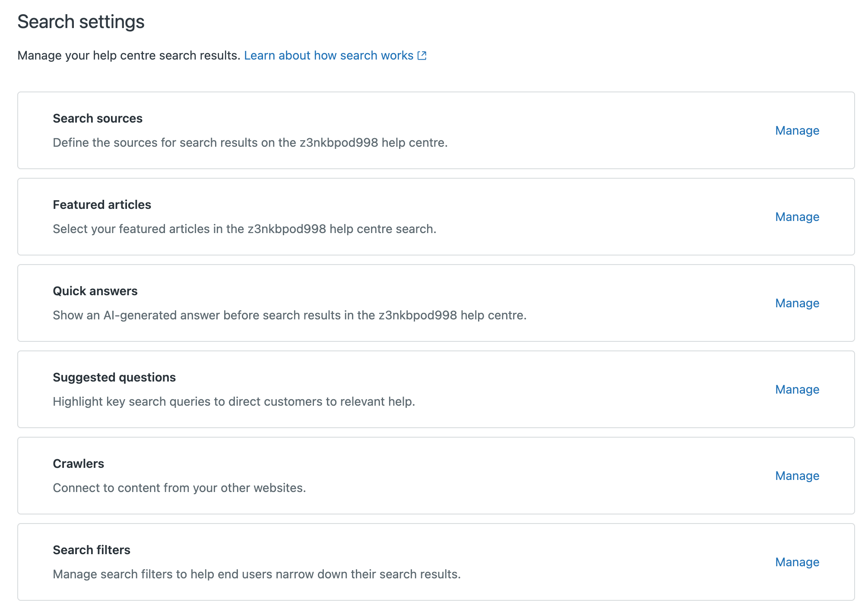
Task: Manage the Search sources setting
Action: (x=797, y=130)
